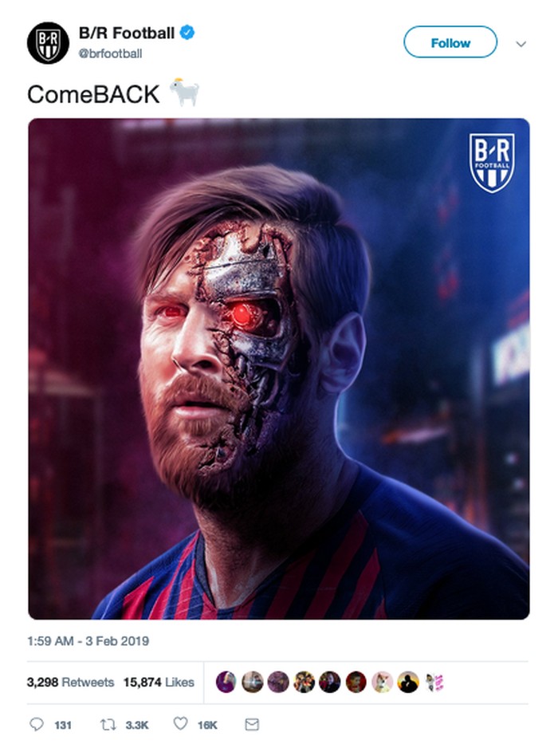Click the B/R Football shield logo in the image
Image resolution: width=558 pixels, height=756 pixels.
(x=492, y=163)
